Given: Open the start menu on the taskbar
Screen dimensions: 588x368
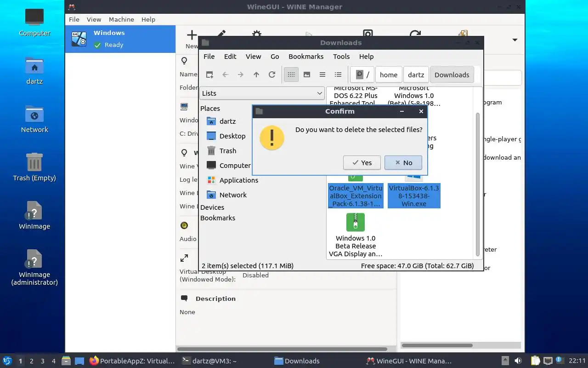Looking at the screenshot, I should [x=7, y=361].
